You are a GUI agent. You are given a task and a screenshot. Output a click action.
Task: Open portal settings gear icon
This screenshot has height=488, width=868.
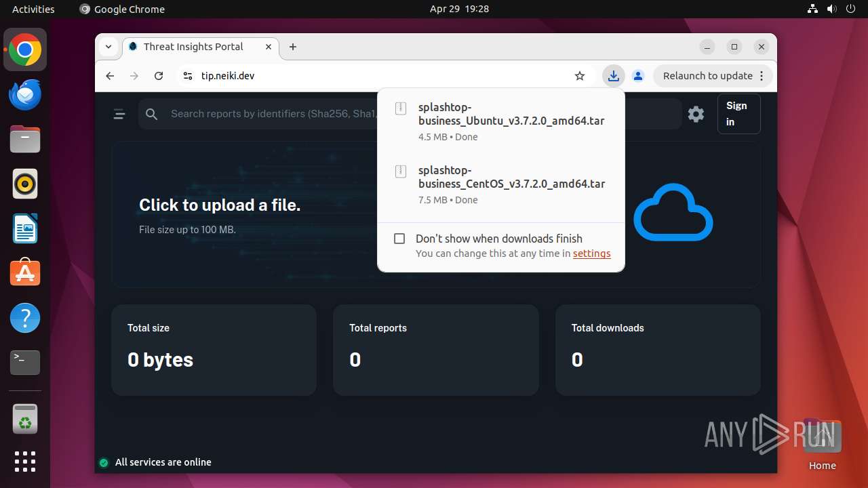[x=696, y=114]
